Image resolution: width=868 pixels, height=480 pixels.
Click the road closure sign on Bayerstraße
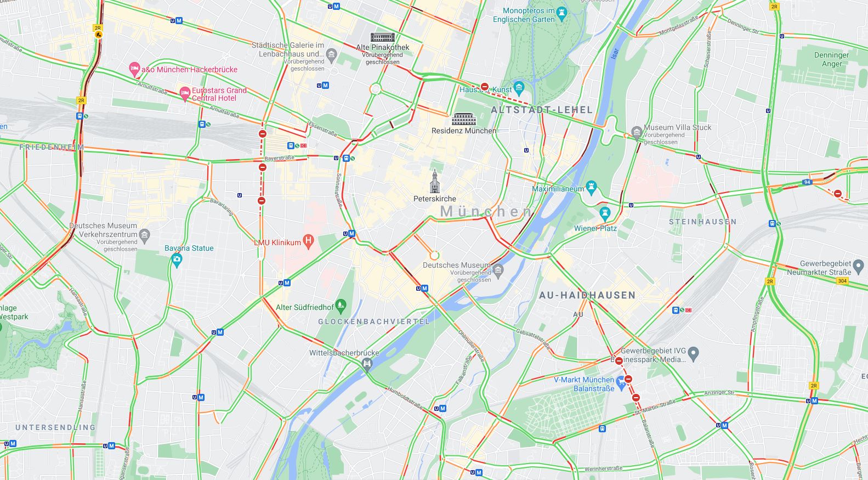pyautogui.click(x=263, y=167)
